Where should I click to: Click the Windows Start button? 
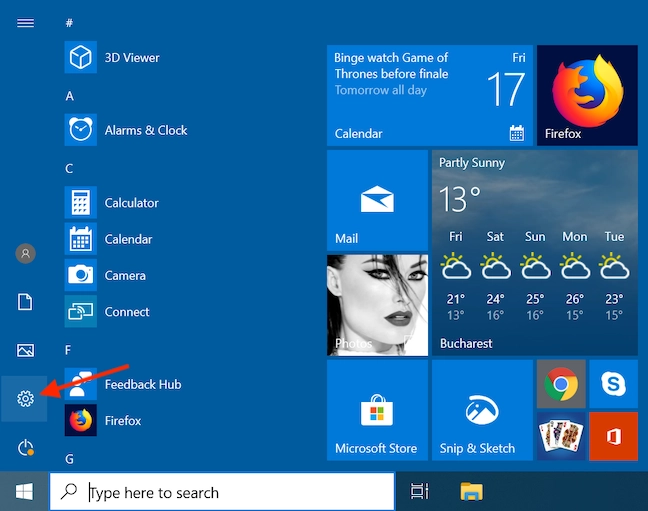click(24, 492)
